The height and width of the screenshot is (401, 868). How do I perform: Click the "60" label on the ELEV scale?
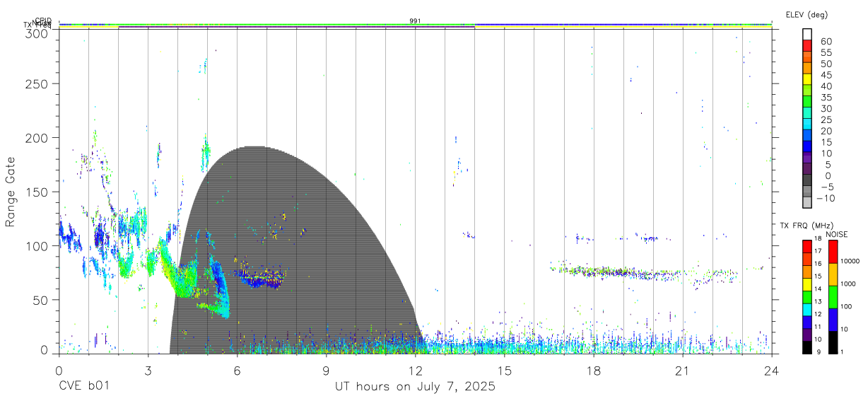[x=826, y=41]
